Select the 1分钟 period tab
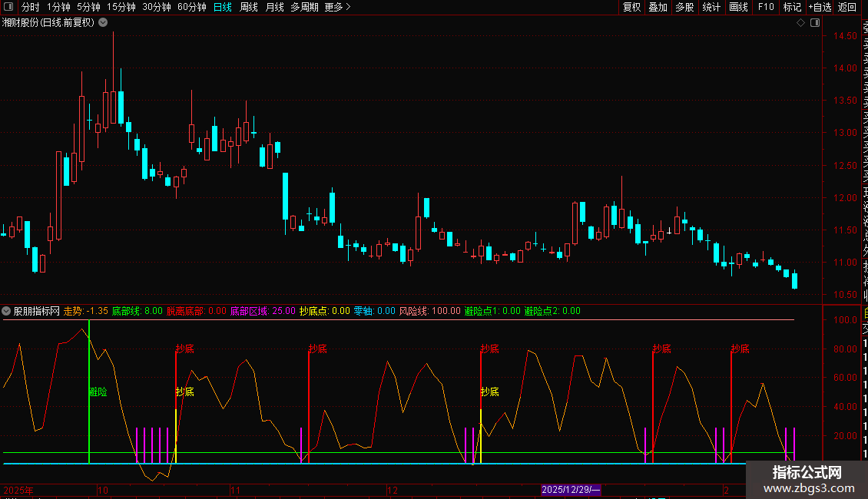 tap(58, 7)
